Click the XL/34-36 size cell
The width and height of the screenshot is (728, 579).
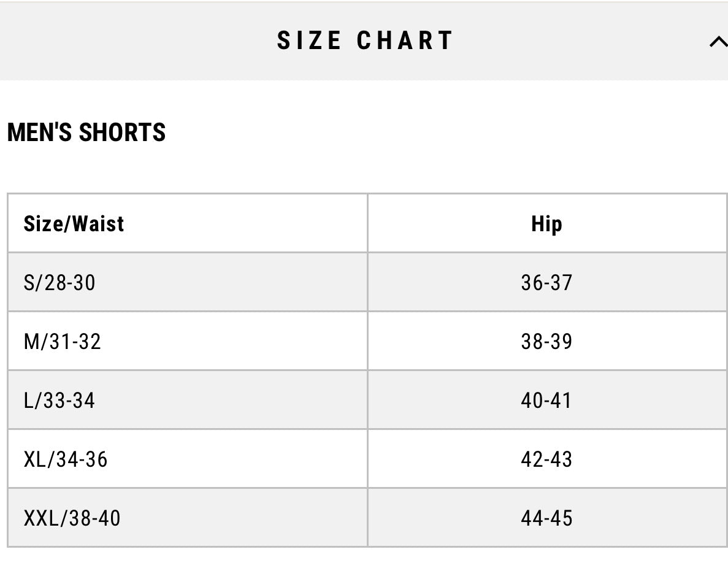point(66,459)
